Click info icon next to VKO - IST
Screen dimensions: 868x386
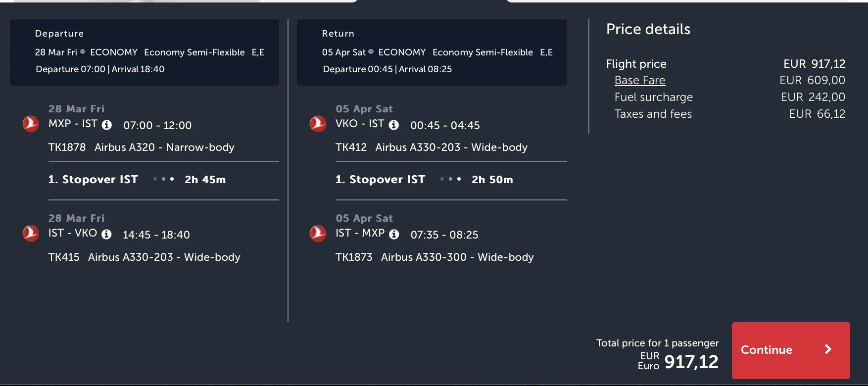click(393, 125)
